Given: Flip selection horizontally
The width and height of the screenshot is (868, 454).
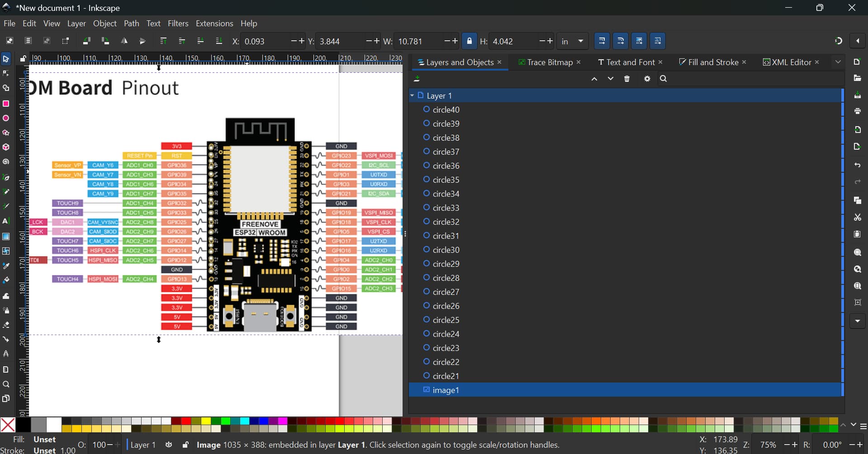Looking at the screenshot, I should [x=124, y=41].
